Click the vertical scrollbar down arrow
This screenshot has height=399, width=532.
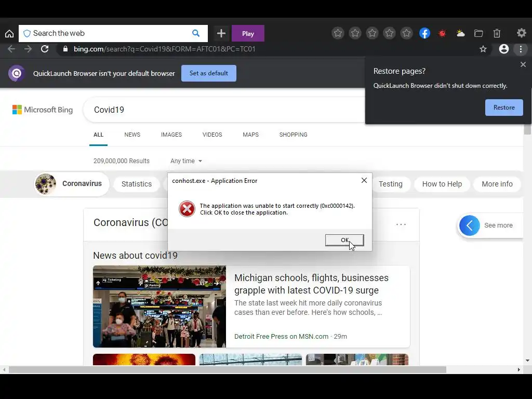(x=527, y=361)
